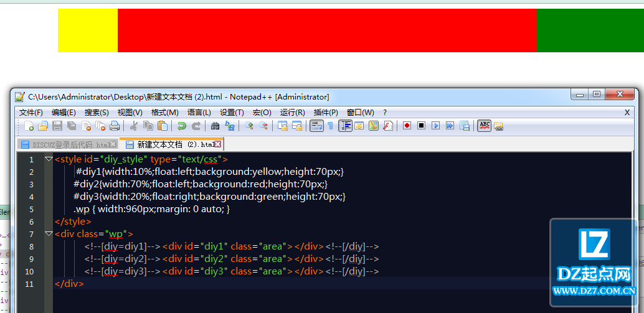Toggle synchronize horizontal scrolling

pyautogui.click(x=297, y=126)
